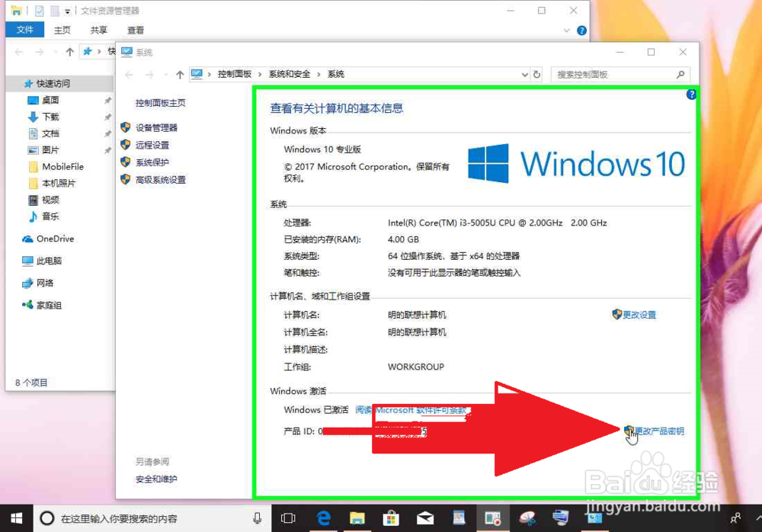Open the 文件 menu in File Explorer

(x=25, y=30)
